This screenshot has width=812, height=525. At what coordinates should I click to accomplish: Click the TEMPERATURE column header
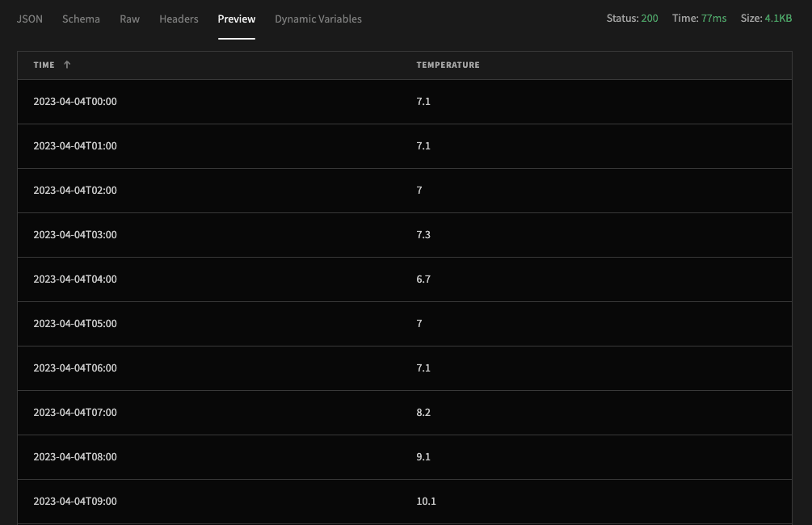[448, 65]
